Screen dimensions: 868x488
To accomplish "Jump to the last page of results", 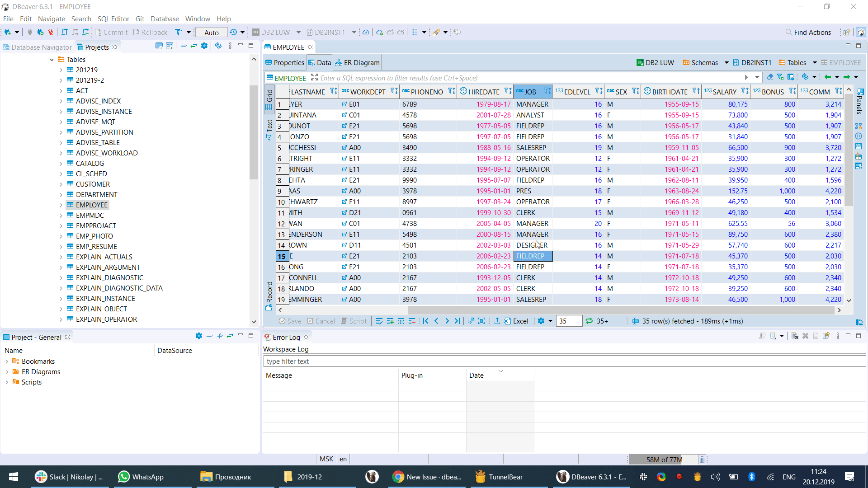I will click(457, 321).
